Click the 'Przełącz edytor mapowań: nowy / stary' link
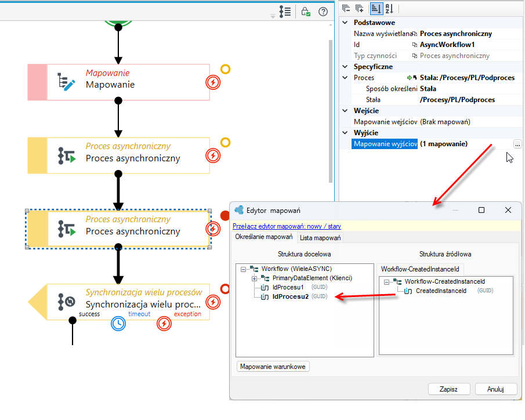The width and height of the screenshot is (525, 420). 287,226
